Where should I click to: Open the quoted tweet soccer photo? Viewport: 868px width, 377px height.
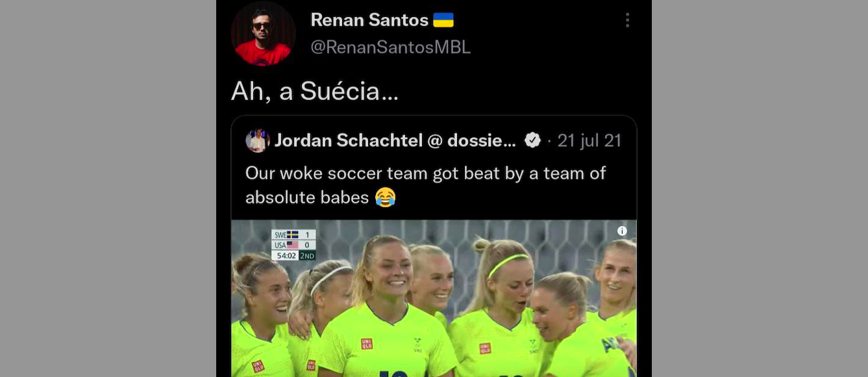coord(434,298)
